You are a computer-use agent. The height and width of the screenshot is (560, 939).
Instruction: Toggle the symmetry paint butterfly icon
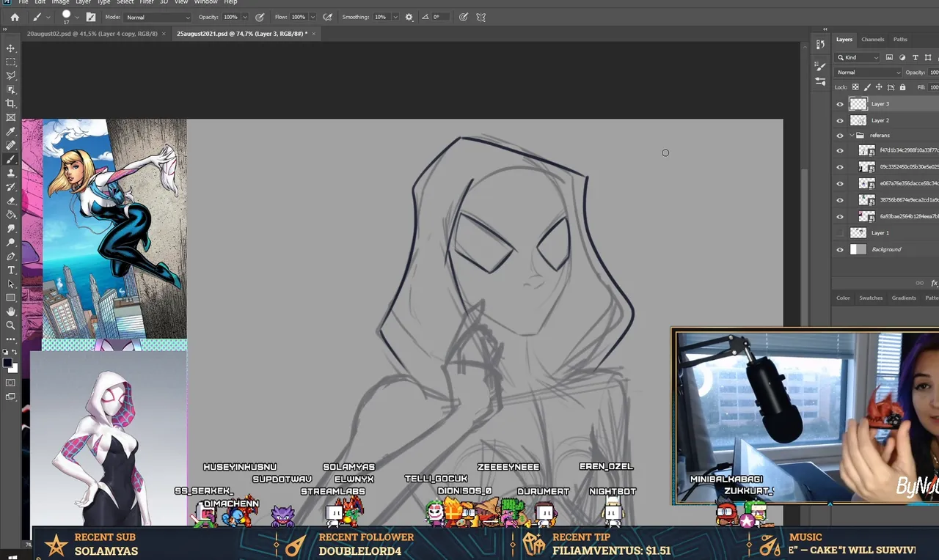pyautogui.click(x=481, y=17)
